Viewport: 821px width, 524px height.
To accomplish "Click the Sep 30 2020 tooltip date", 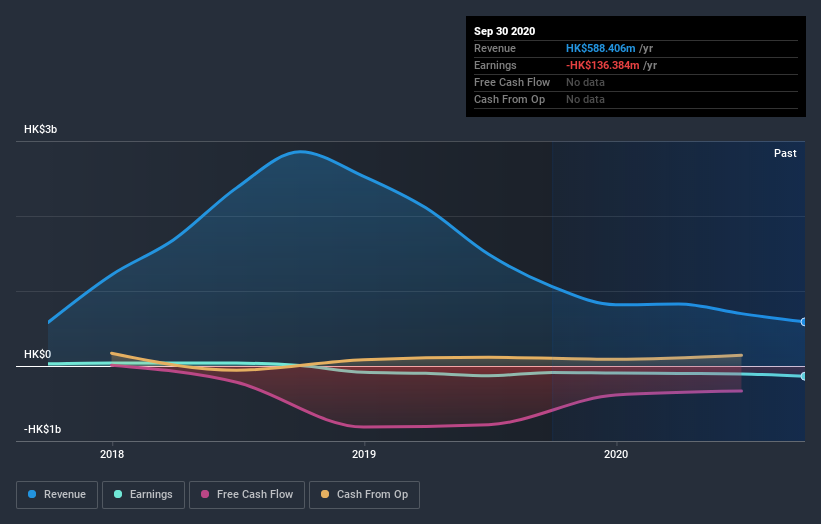I will [x=504, y=31].
